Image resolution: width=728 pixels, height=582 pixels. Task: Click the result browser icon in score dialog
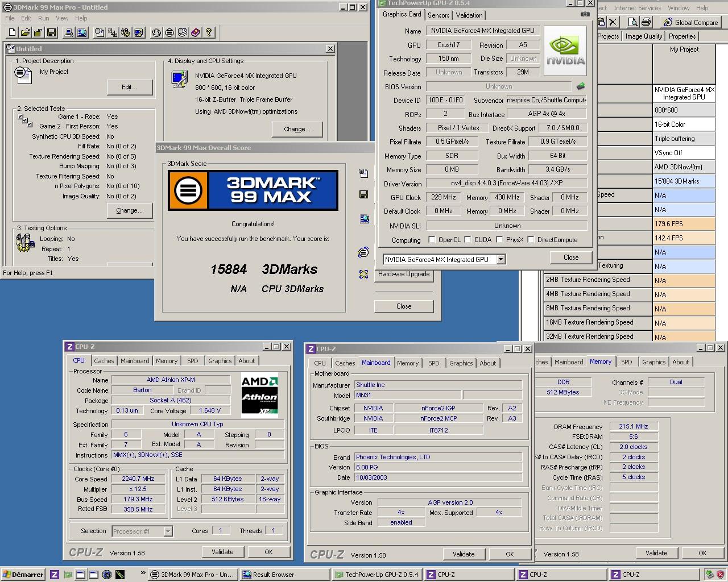364,219
